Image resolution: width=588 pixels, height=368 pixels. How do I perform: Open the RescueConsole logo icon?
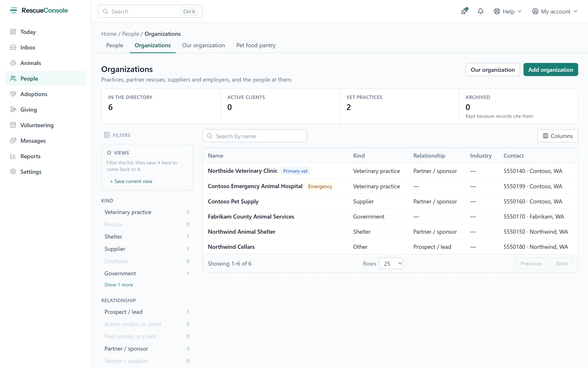click(13, 10)
